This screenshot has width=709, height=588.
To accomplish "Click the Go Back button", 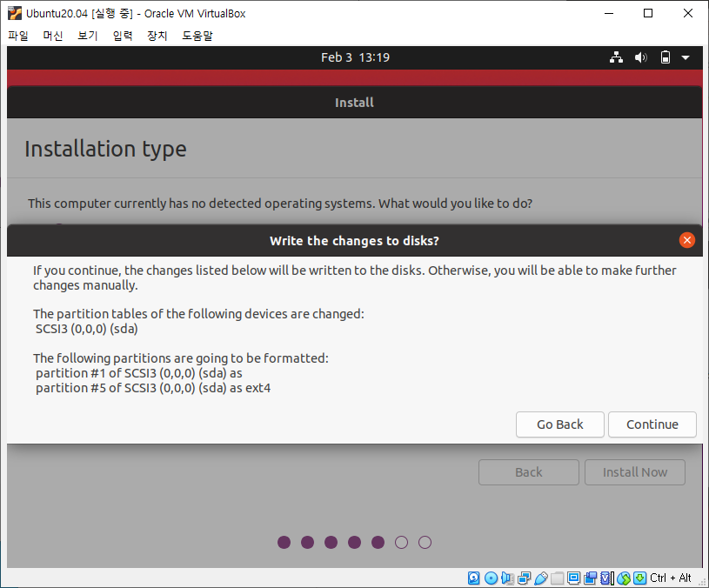I will pos(559,424).
